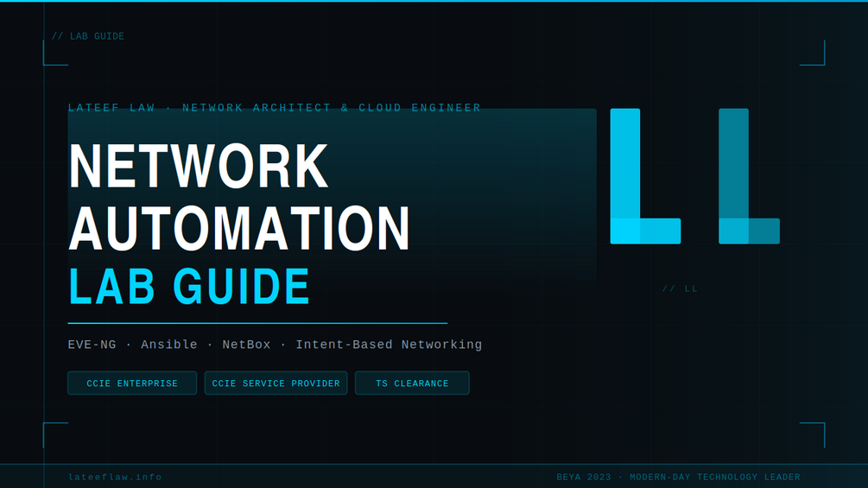Viewport: 868px width, 488px height.
Task: Click the "NetBox" text in subtitle
Action: [x=246, y=345]
